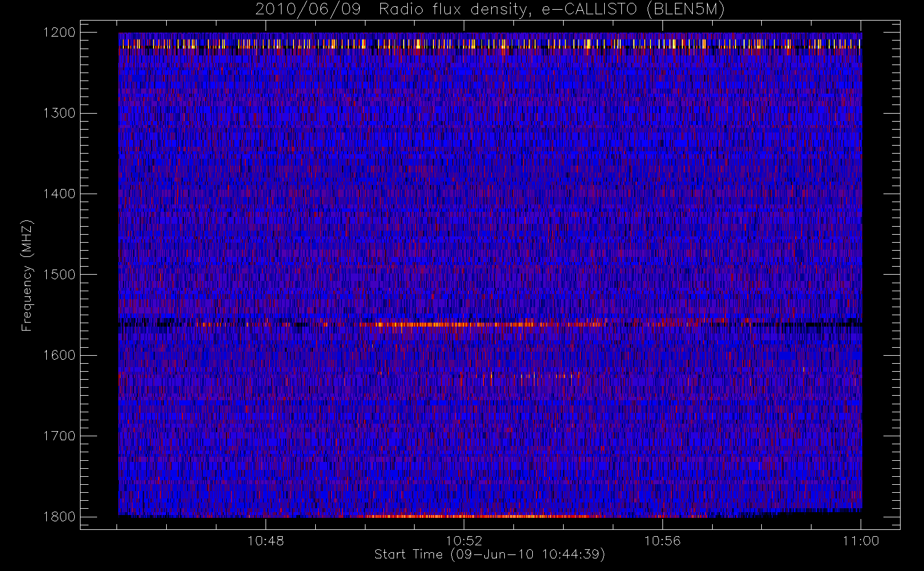This screenshot has width=924, height=571.
Task: Click the 1400 frequency tick label
Action: [59, 194]
